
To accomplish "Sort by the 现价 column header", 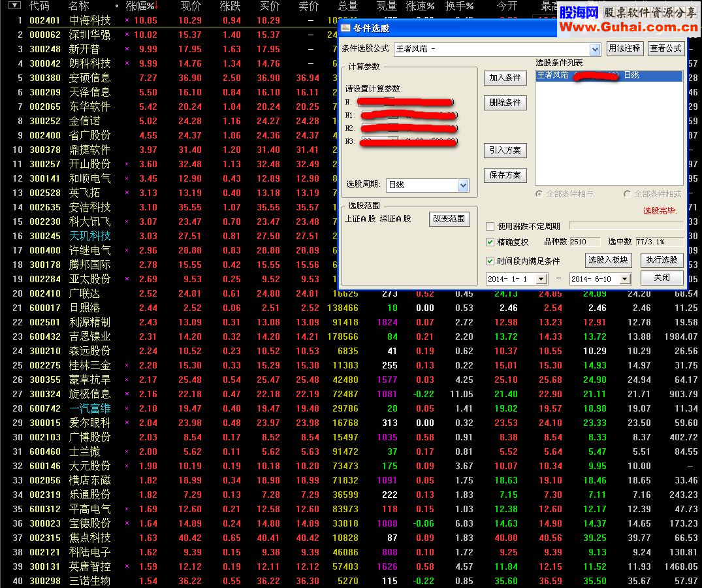I will point(191,7).
